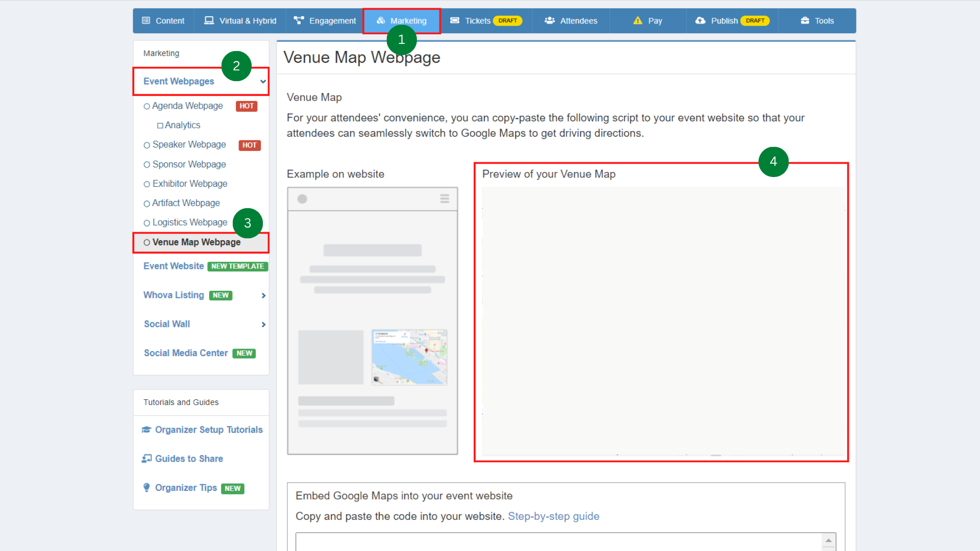Screen dimensions: 980x551
Task: Click the Content list icon
Action: (146, 20)
